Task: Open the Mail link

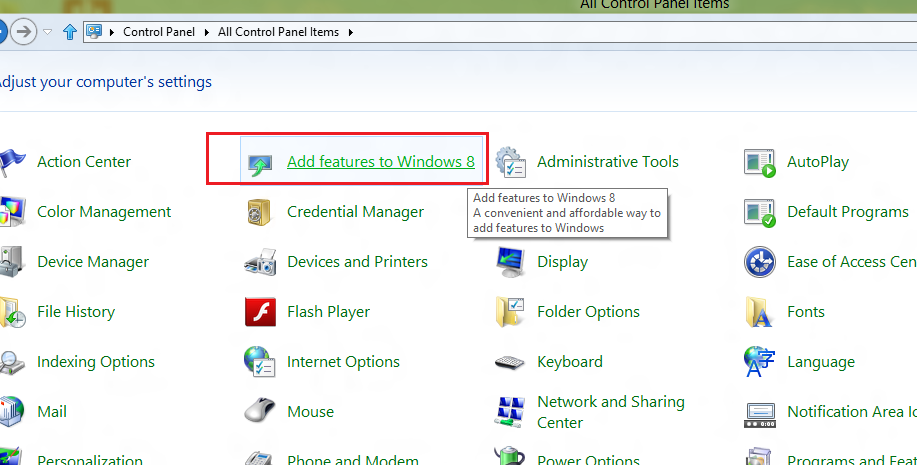Action: 52,412
